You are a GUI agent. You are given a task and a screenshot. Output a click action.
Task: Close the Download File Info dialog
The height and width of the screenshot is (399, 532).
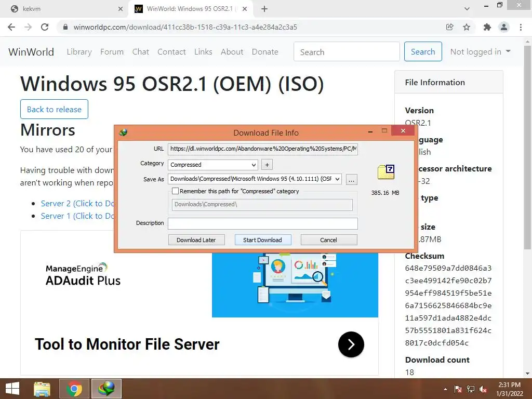click(403, 130)
